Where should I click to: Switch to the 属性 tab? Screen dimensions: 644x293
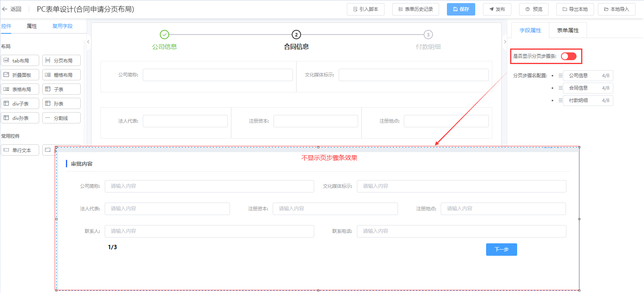[x=32, y=26]
